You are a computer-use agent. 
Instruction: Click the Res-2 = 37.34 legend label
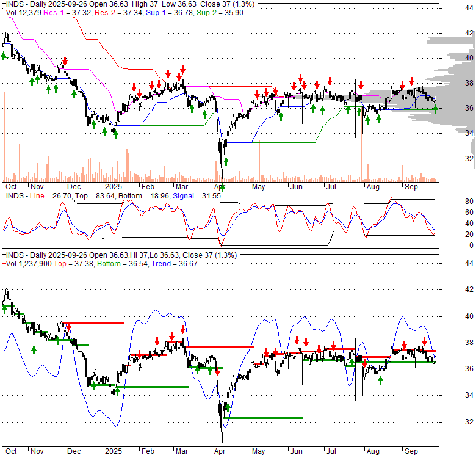(118, 12)
